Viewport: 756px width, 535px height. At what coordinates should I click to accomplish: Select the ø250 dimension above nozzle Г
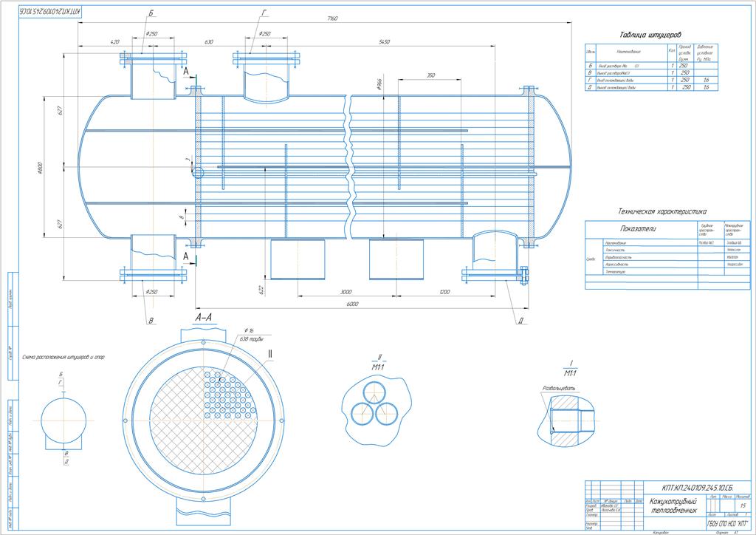(x=264, y=34)
